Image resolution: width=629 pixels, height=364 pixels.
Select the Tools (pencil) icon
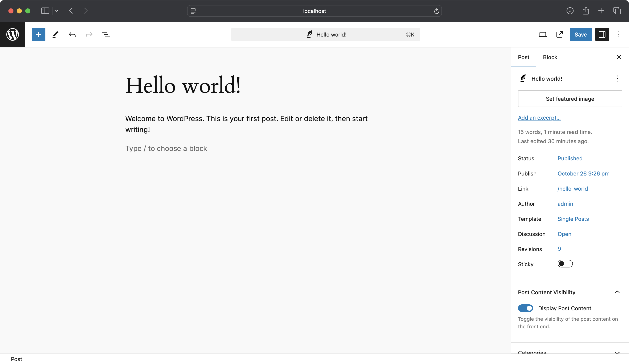(x=55, y=34)
